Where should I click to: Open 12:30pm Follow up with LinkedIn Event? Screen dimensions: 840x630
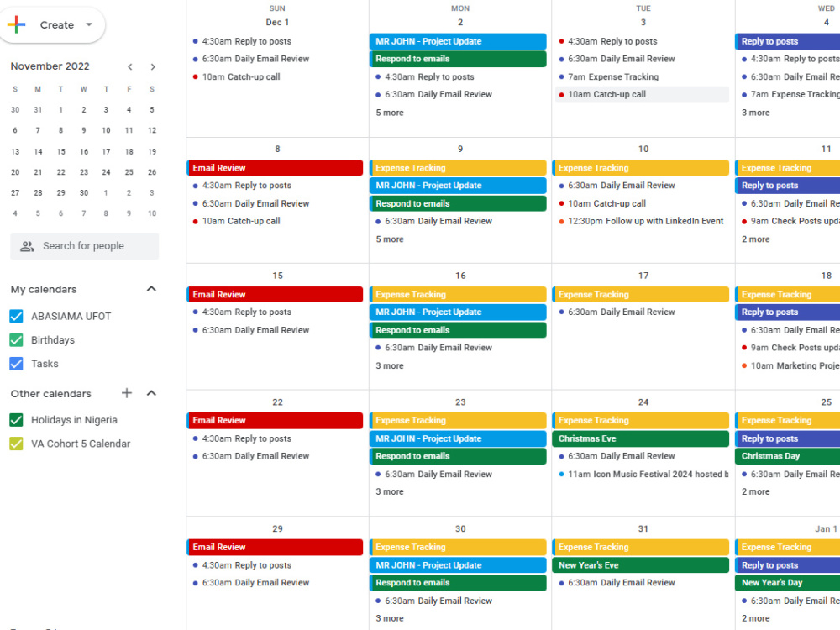(x=642, y=221)
